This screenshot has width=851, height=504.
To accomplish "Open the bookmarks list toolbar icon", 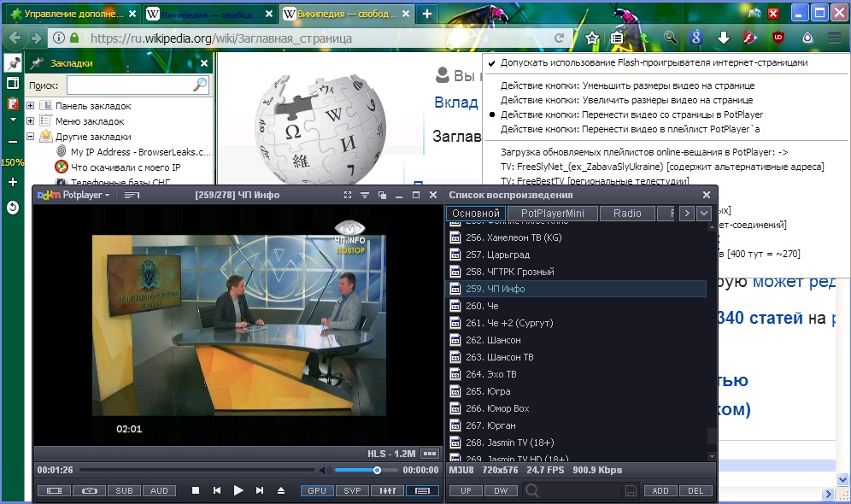I will click(617, 38).
